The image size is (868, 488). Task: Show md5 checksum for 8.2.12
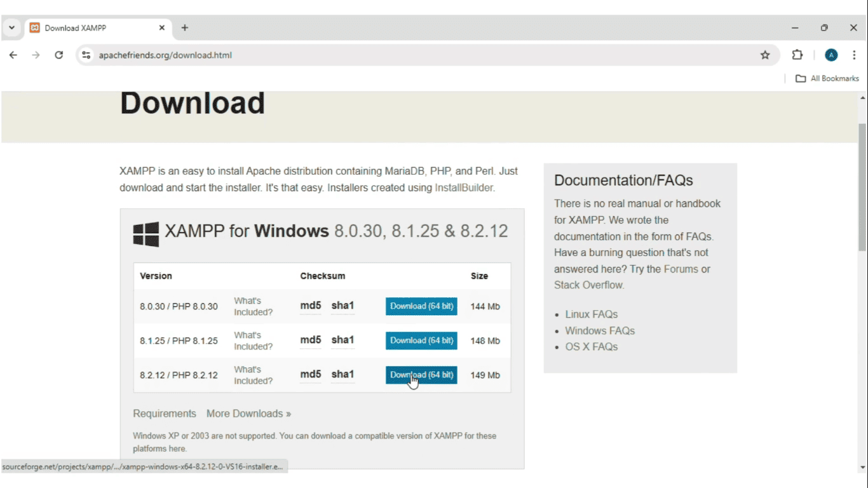coord(311,375)
